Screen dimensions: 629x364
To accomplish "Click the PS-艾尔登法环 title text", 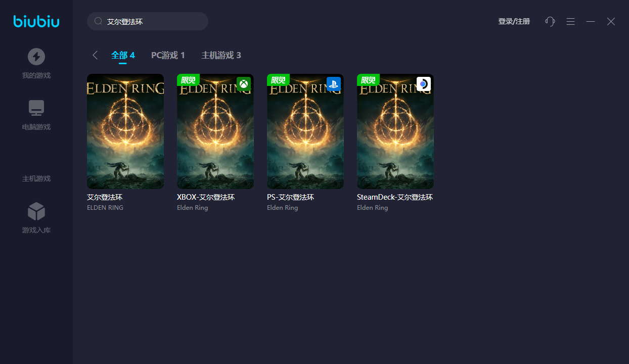I will pos(291,197).
